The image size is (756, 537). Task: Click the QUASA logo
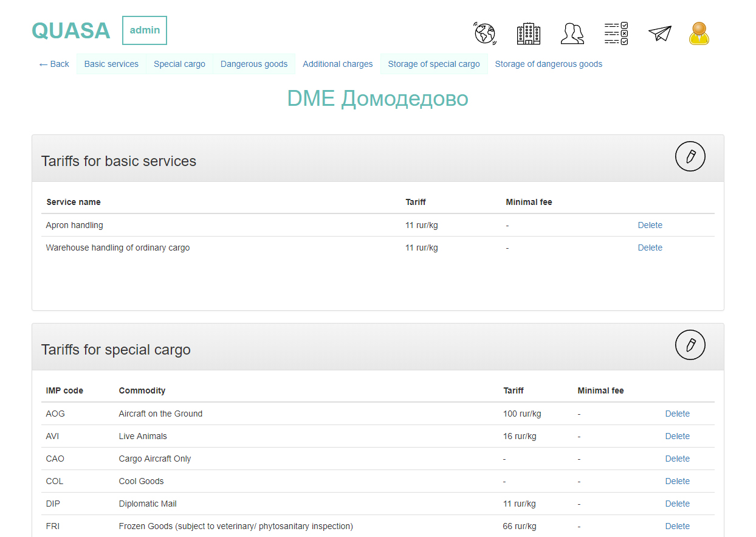(71, 30)
